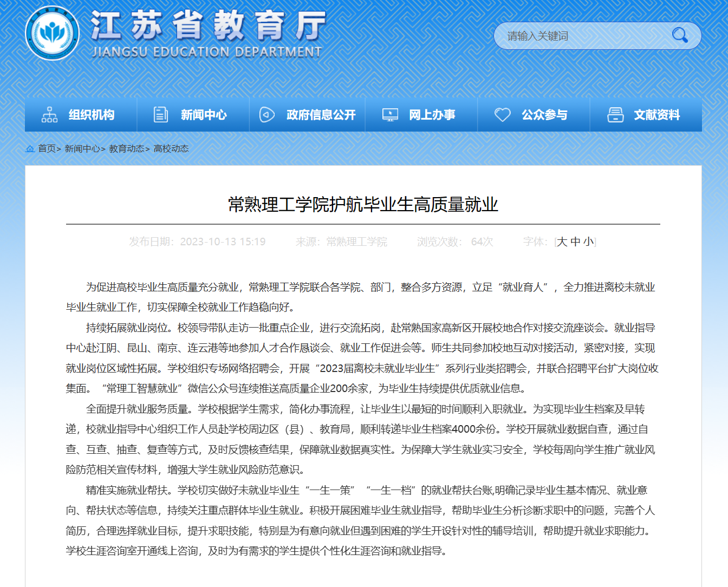Click 高校动态 in the breadcrumb
This screenshot has width=728, height=587.
(x=171, y=148)
